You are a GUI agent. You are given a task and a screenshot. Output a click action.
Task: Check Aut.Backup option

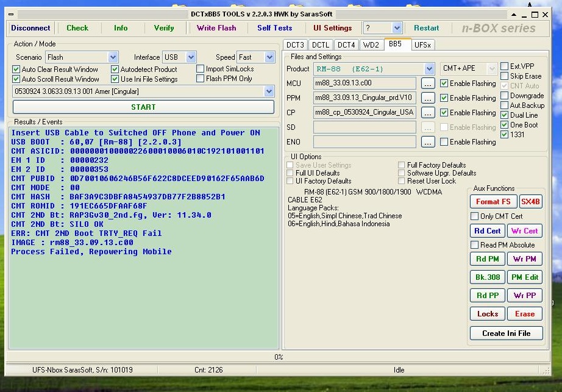tap(504, 105)
